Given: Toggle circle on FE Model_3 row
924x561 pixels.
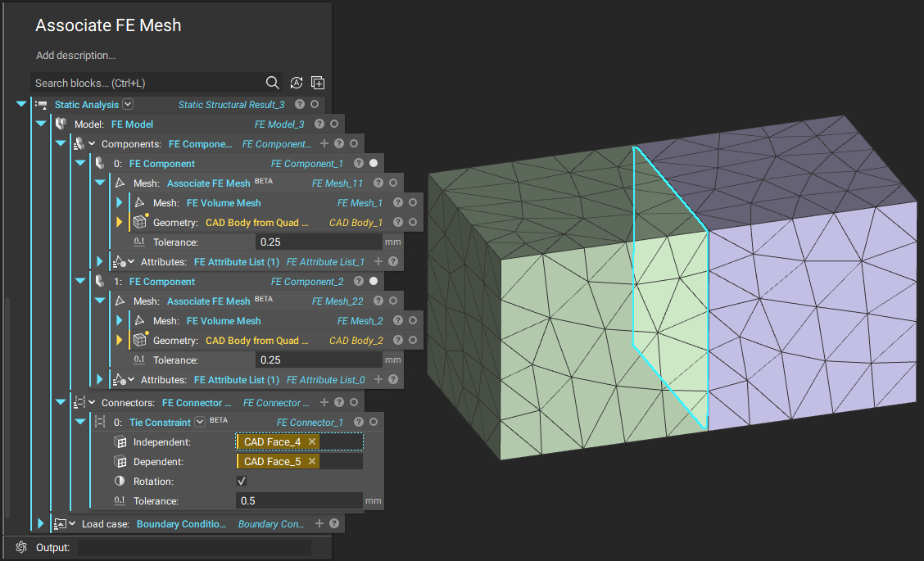Looking at the screenshot, I should (334, 124).
